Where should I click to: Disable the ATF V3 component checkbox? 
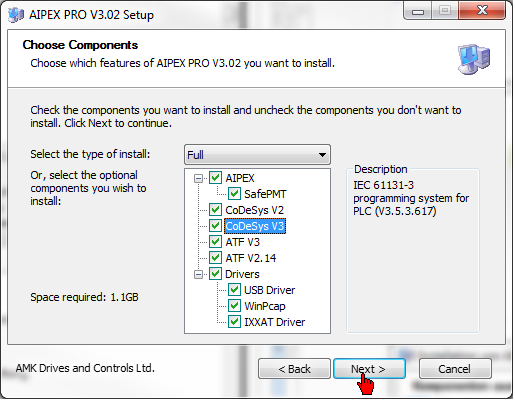tap(215, 242)
